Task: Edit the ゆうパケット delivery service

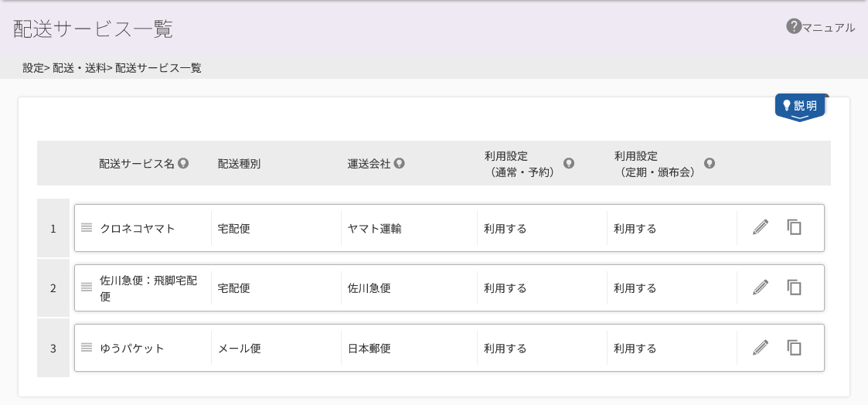Action: coord(761,348)
